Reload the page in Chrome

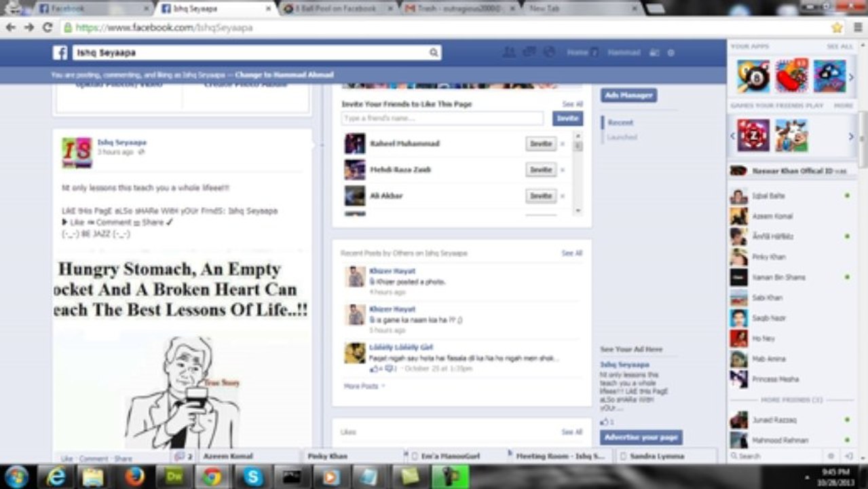coord(47,28)
